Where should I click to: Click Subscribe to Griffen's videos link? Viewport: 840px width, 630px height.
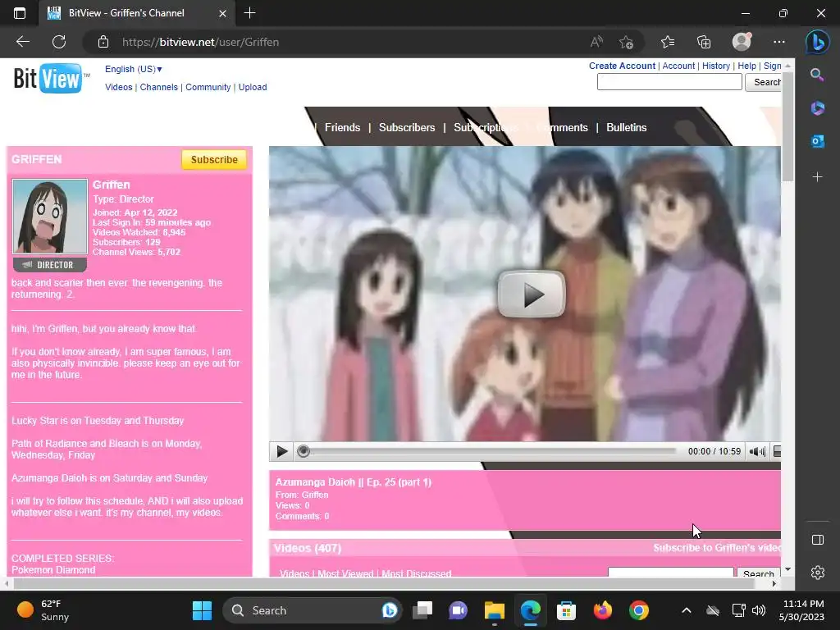tap(717, 548)
